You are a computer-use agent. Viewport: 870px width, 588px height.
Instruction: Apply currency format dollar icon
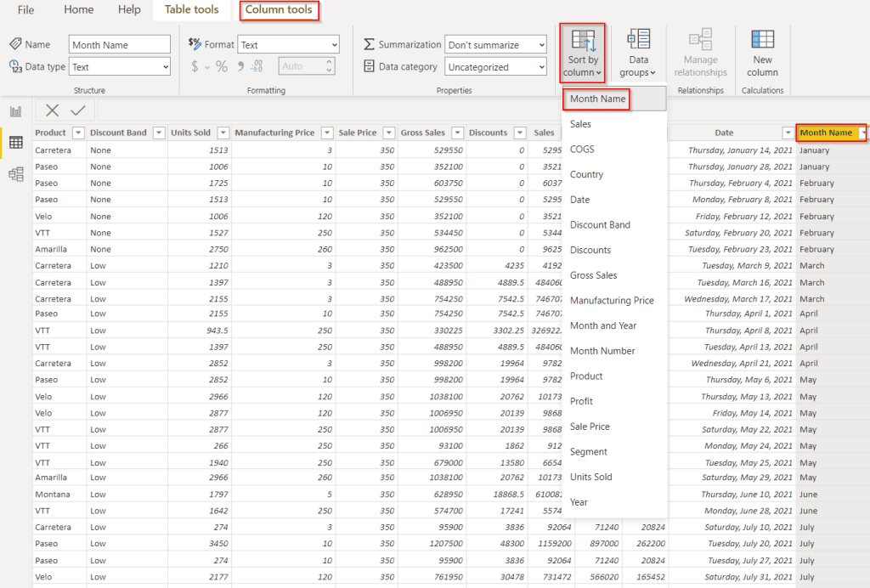pos(195,66)
